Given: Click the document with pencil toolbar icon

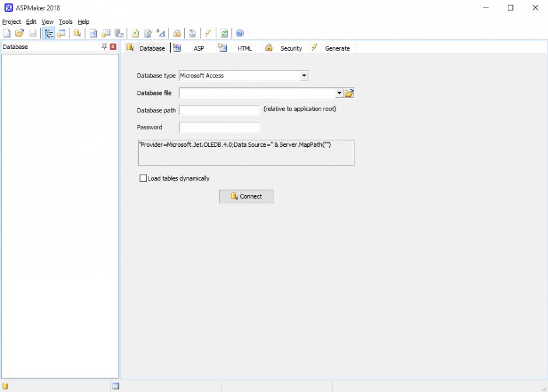Looking at the screenshot, I should pyautogui.click(x=148, y=34).
